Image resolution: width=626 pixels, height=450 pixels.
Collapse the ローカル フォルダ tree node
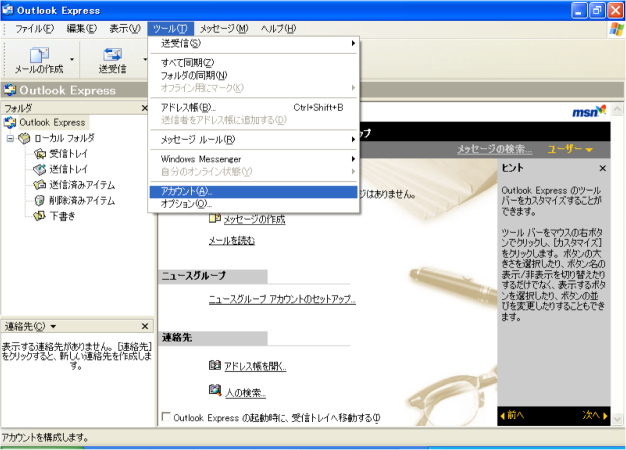point(10,139)
